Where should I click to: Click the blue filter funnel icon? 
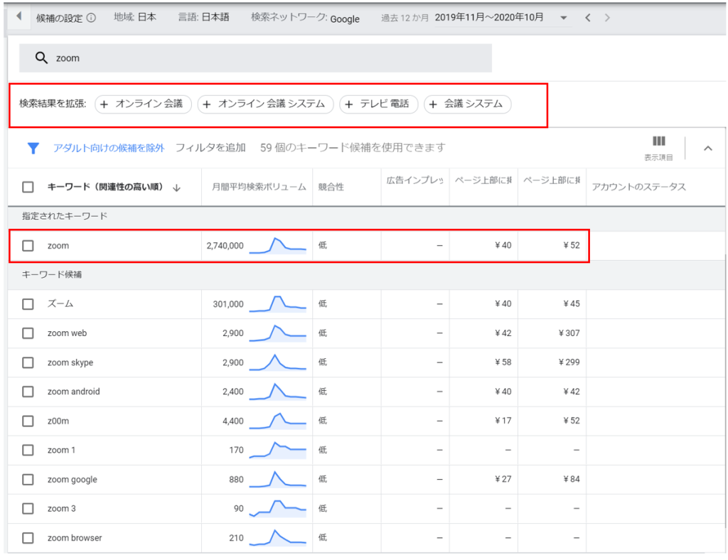33,149
